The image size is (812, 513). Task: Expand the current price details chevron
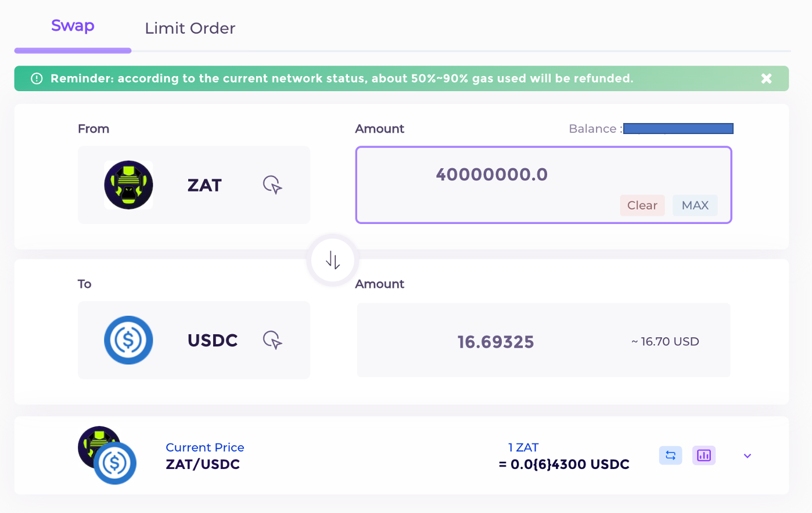coord(747,456)
